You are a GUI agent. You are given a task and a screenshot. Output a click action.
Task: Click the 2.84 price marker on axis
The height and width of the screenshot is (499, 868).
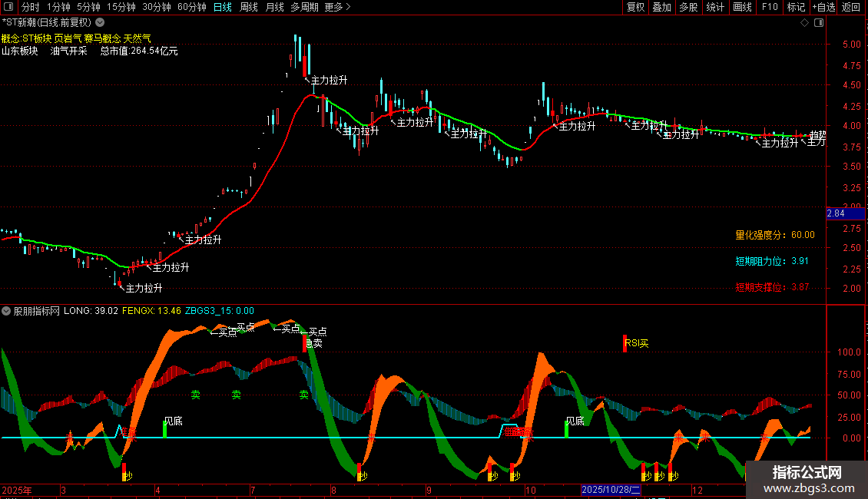click(845, 213)
